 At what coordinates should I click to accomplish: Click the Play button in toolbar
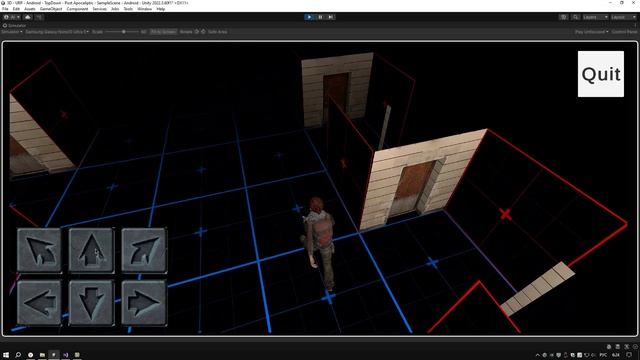pyautogui.click(x=309, y=17)
